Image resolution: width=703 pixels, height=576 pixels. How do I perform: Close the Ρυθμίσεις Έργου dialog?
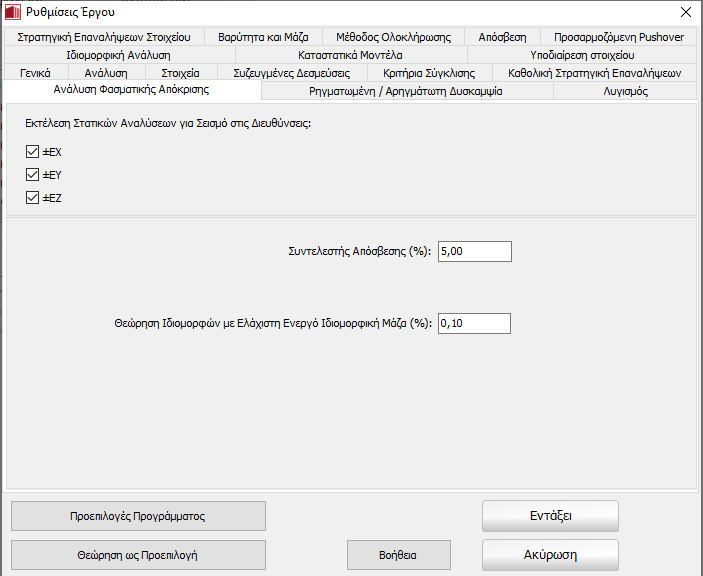tap(684, 12)
